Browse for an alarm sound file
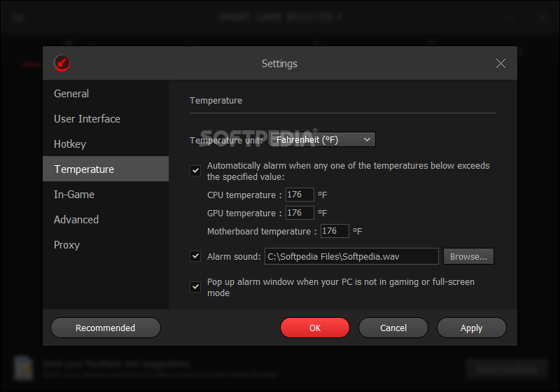This screenshot has height=392, width=560. (468, 256)
